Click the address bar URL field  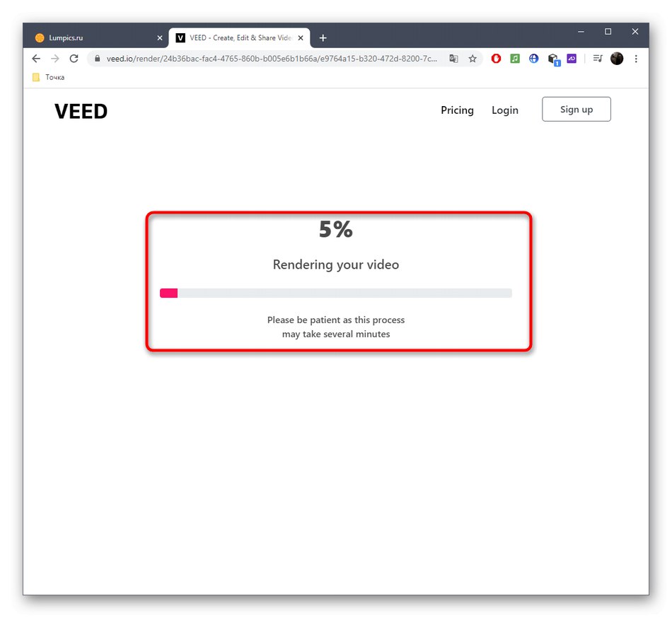272,59
